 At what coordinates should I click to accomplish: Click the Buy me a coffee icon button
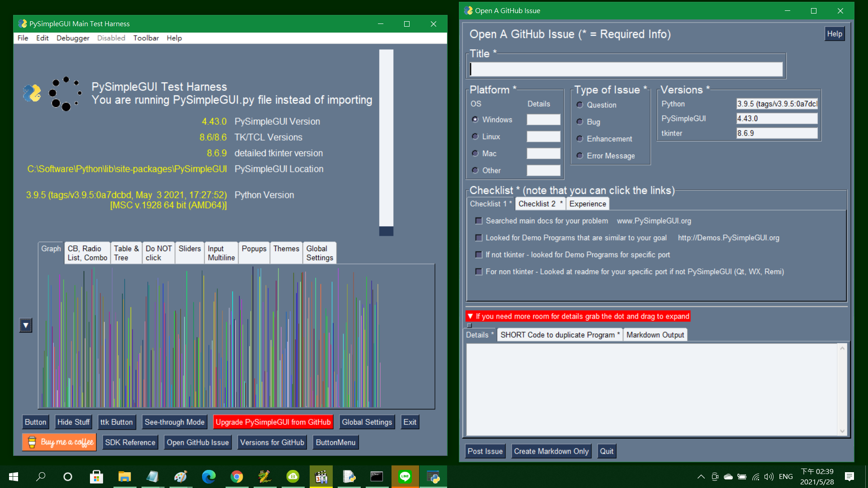coord(59,442)
